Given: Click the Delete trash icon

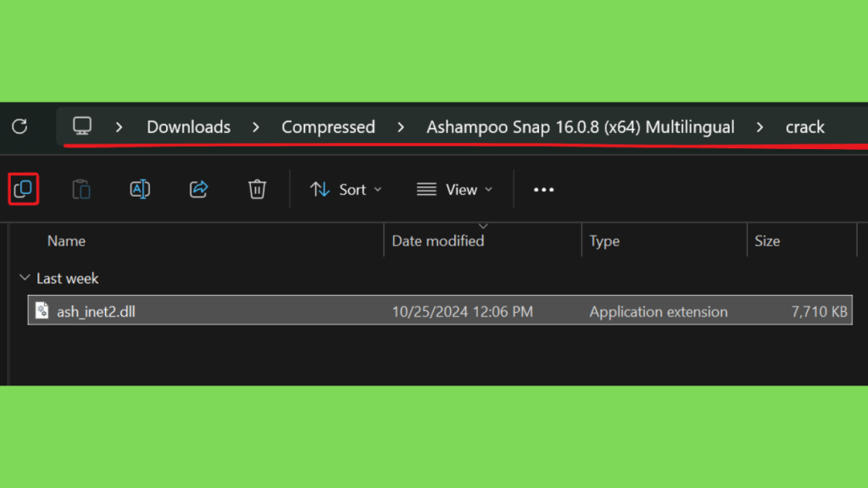Looking at the screenshot, I should (257, 189).
